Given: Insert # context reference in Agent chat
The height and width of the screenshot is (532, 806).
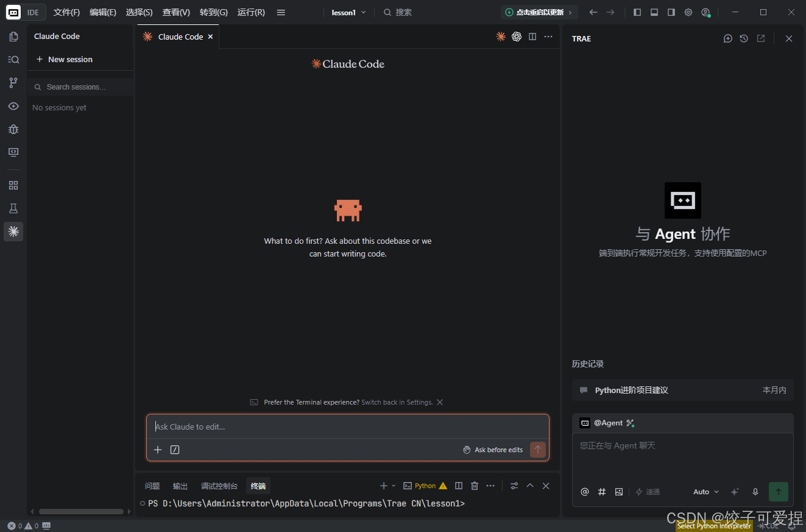Looking at the screenshot, I should 602,492.
